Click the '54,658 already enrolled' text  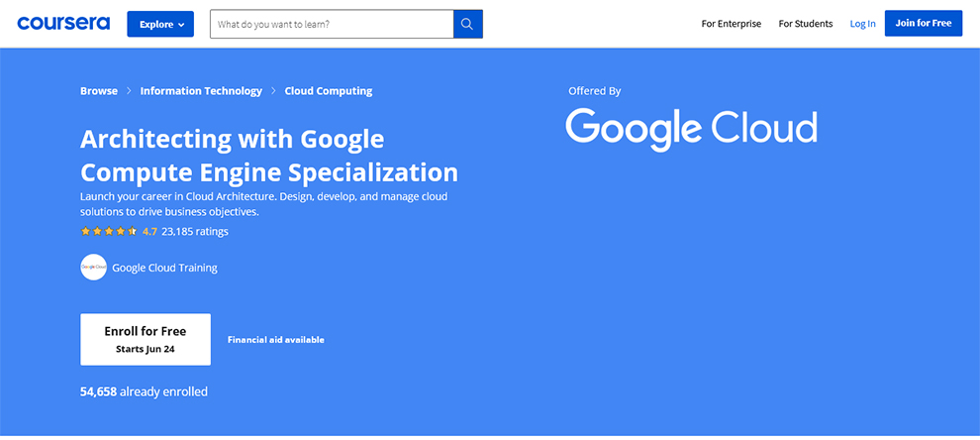pyautogui.click(x=144, y=391)
